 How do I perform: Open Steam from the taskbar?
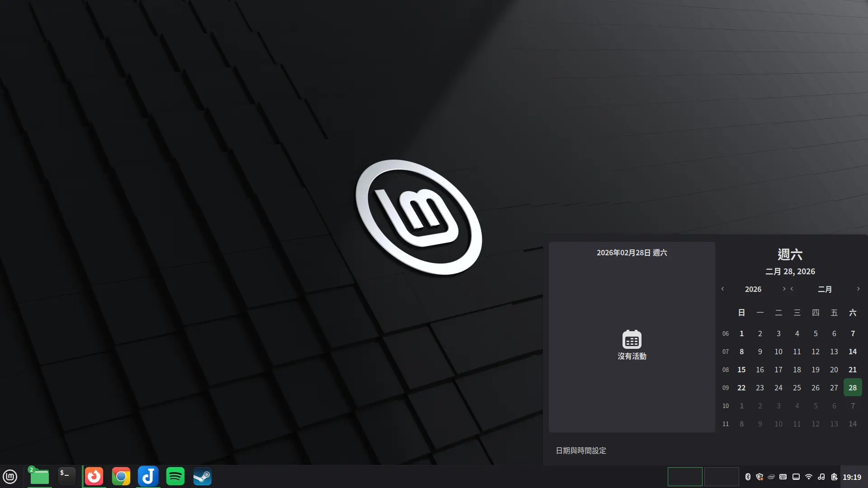coord(203,476)
